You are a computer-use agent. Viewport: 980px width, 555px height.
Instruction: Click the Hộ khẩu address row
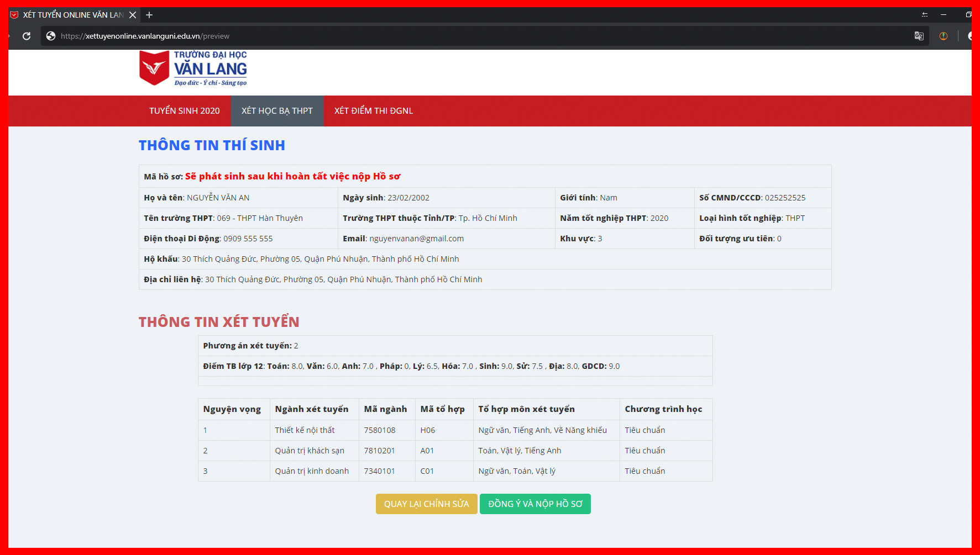485,259
